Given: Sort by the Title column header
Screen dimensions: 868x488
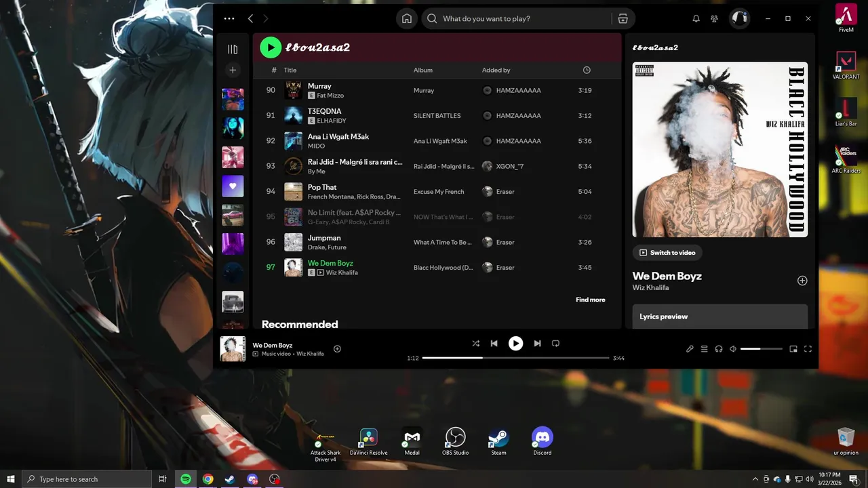Looking at the screenshot, I should click(x=290, y=70).
